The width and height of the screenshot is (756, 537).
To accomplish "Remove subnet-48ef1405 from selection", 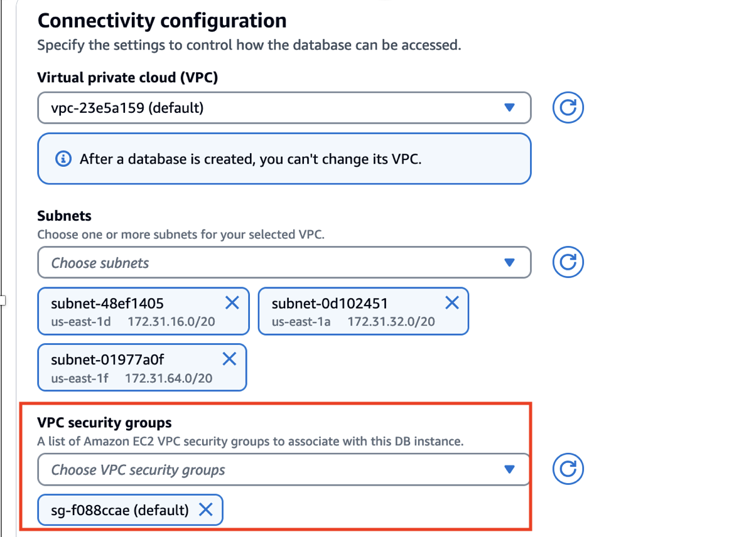I will click(232, 303).
